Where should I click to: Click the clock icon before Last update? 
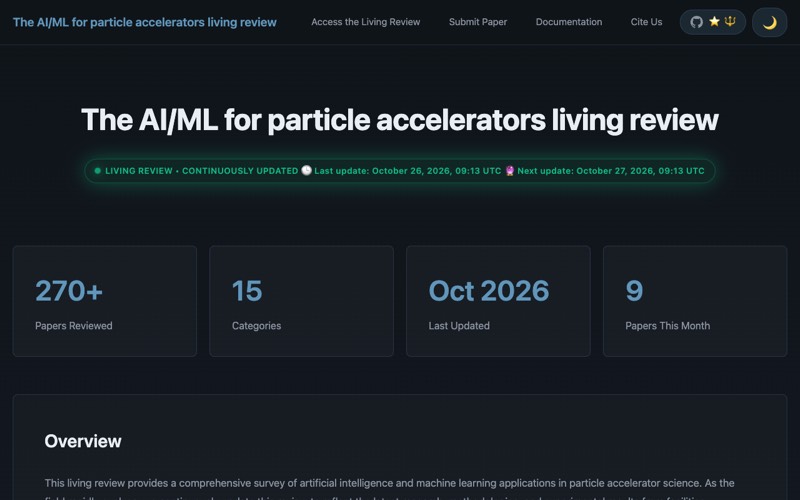306,170
